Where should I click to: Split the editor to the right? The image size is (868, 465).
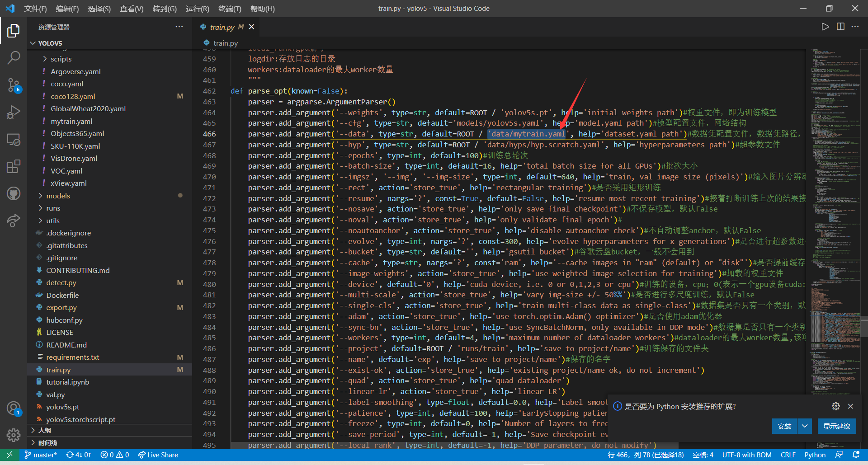tap(840, 27)
